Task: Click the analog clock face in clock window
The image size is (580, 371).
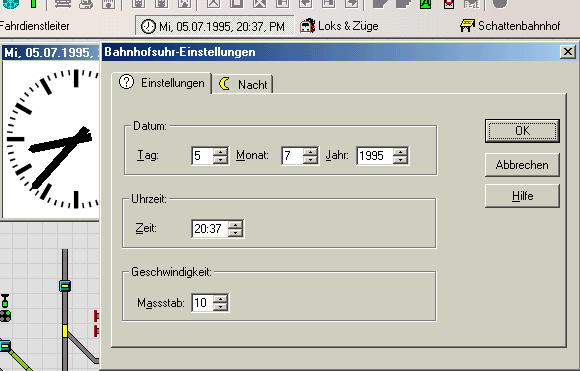Action: tap(51, 139)
